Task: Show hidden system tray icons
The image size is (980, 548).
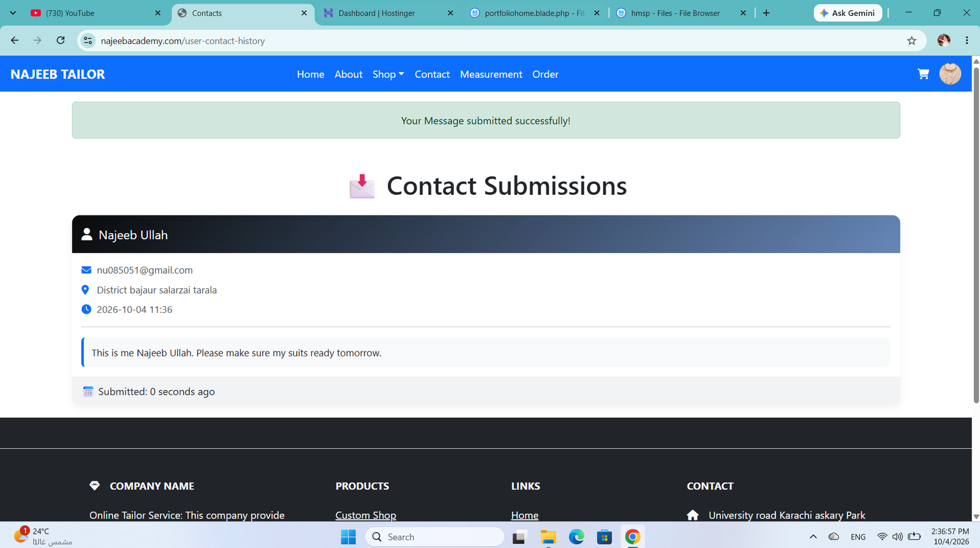Action: pos(813,537)
